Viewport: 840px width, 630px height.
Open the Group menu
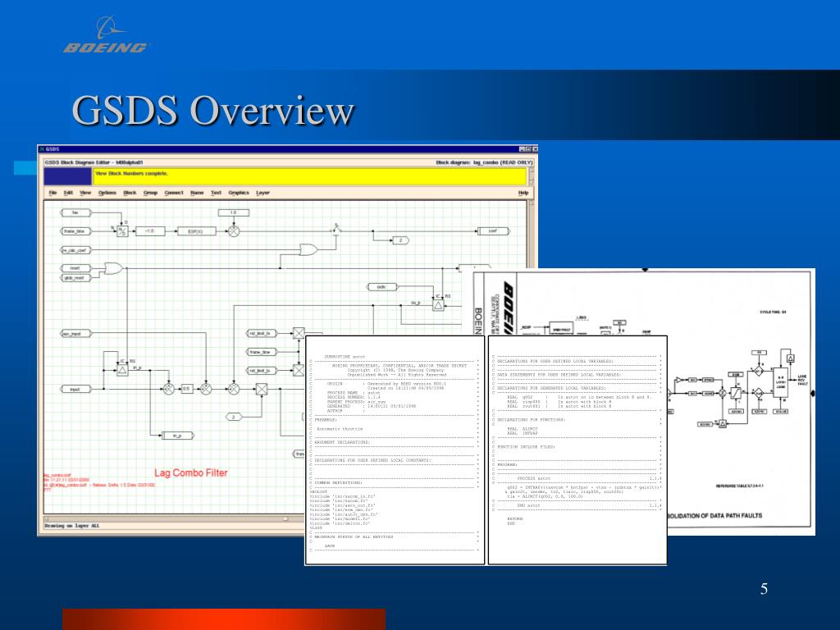pos(151,193)
